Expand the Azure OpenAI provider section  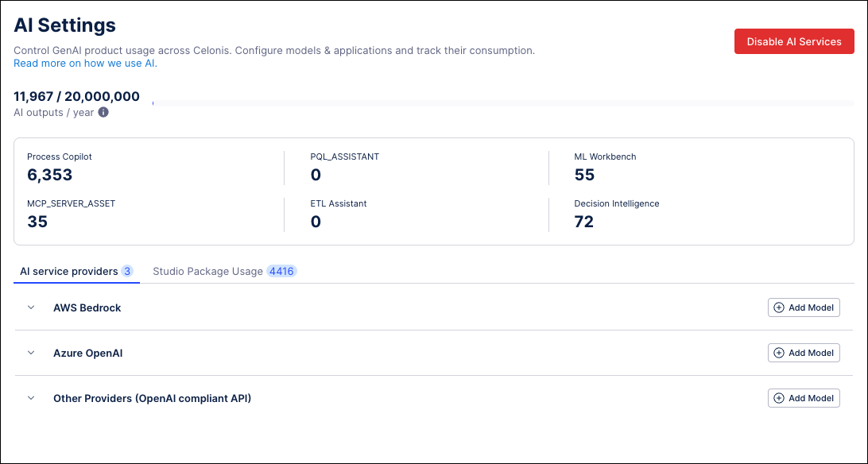32,353
